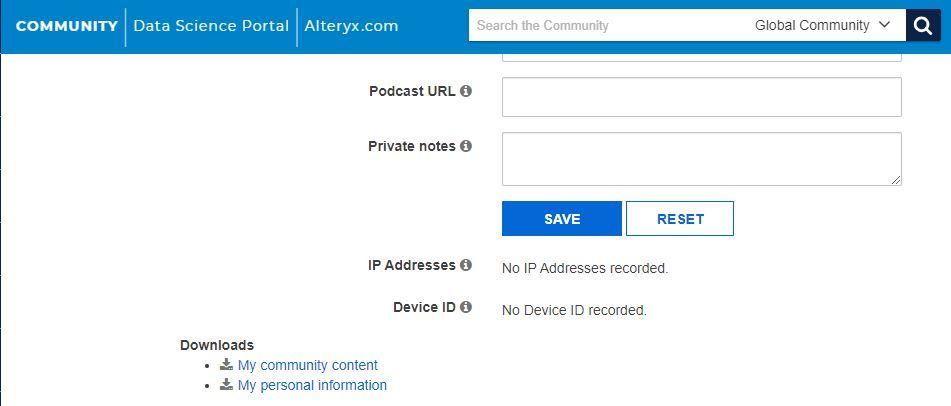Click download icon for personal information
Screen dimensions: 951x406
pyautogui.click(x=227, y=385)
